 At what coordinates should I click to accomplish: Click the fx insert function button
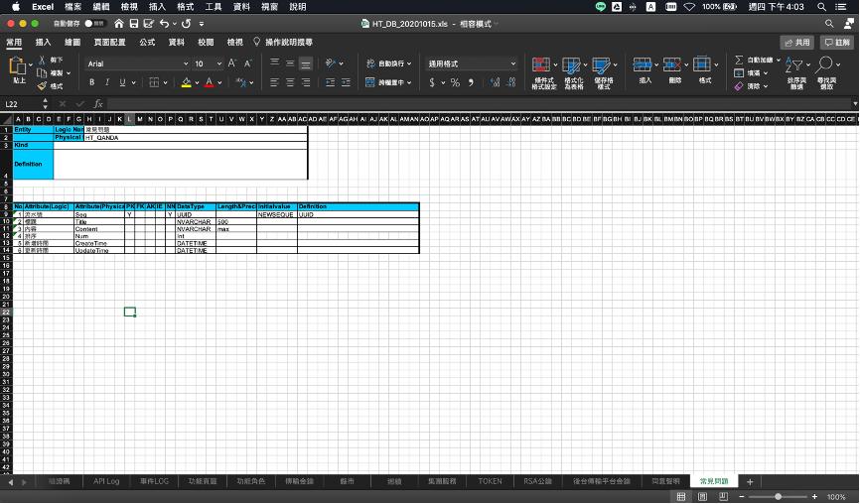(x=98, y=103)
